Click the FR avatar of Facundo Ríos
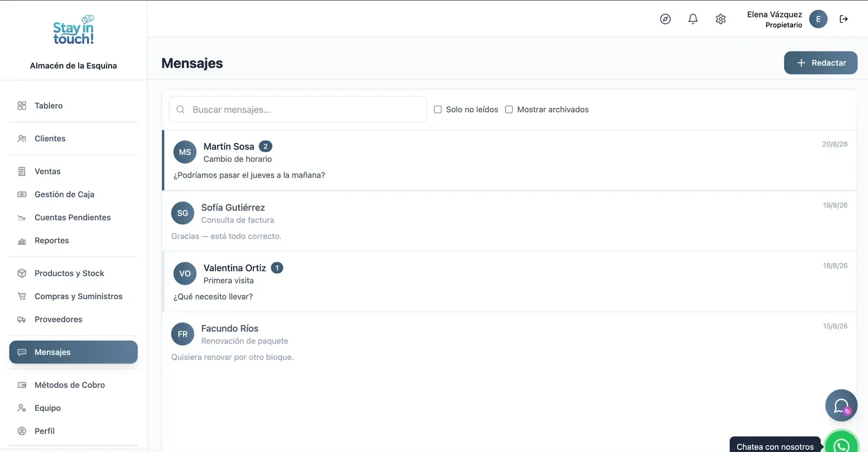The image size is (868, 452). coord(183,334)
